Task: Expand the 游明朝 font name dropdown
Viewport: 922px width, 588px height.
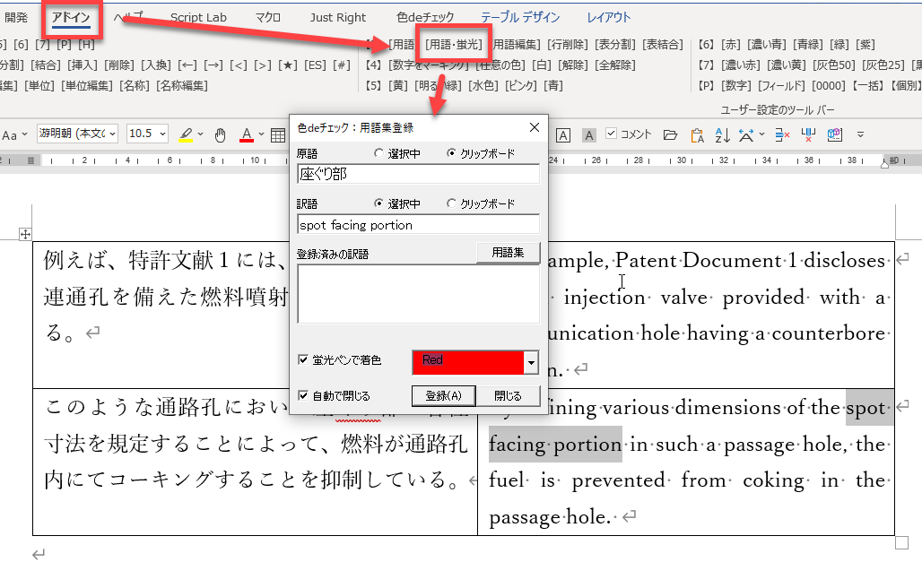Action: pos(112,134)
